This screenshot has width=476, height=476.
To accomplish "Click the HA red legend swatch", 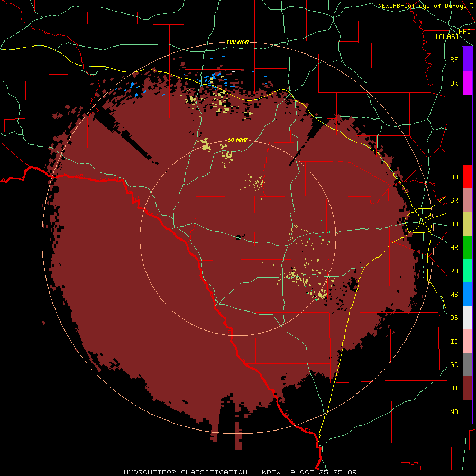I will 467,177.
